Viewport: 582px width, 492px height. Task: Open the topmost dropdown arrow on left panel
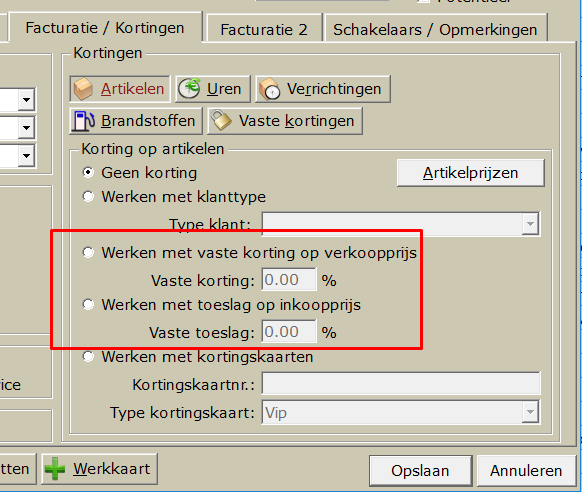(x=26, y=99)
